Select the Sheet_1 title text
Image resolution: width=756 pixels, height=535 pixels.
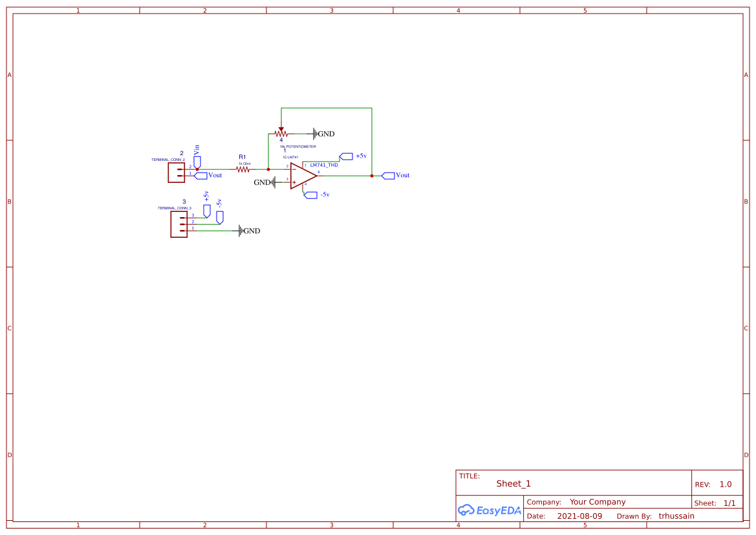512,483
